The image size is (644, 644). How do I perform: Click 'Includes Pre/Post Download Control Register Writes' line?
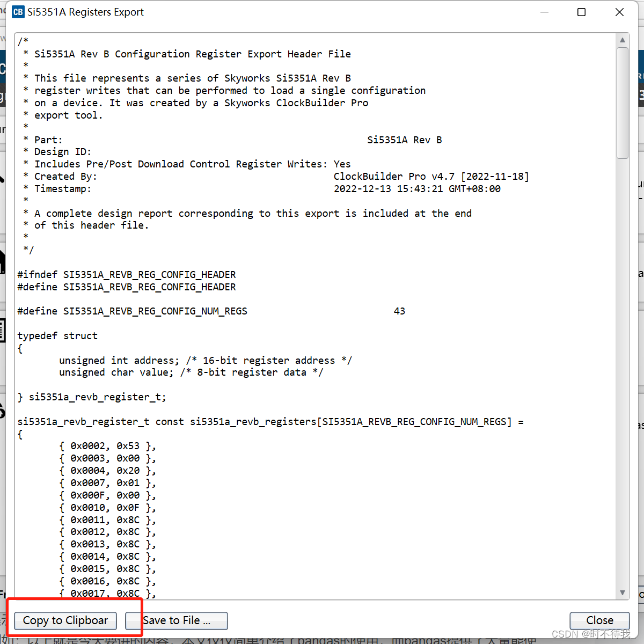click(x=187, y=164)
